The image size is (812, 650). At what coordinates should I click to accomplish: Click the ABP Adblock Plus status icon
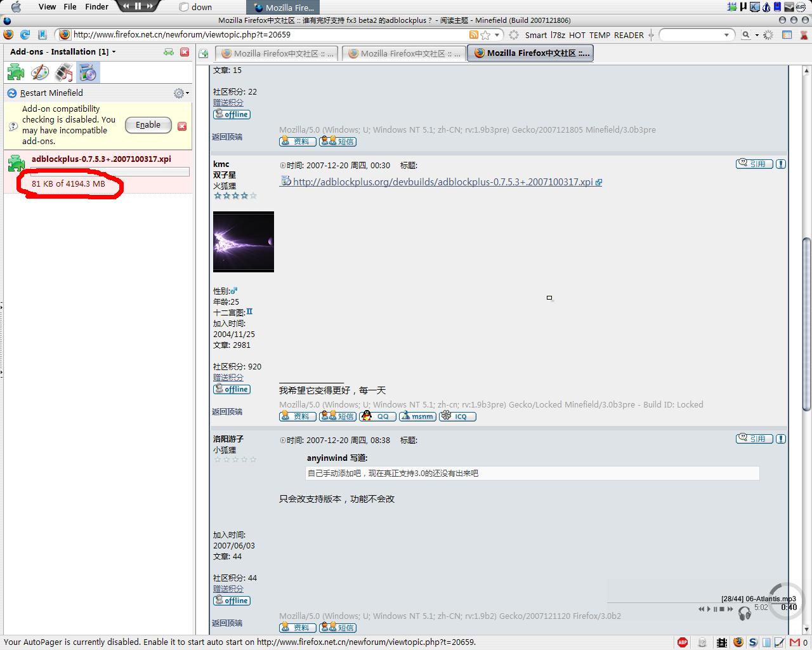coord(683,642)
